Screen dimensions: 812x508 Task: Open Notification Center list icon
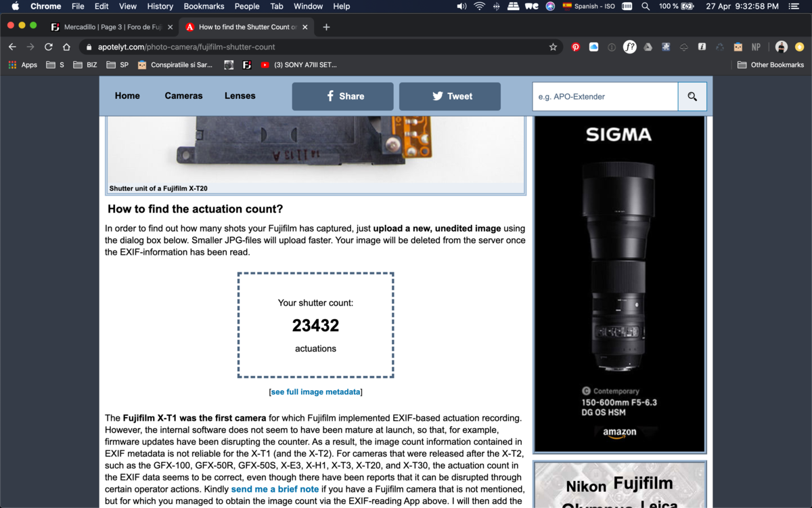pyautogui.click(x=794, y=6)
